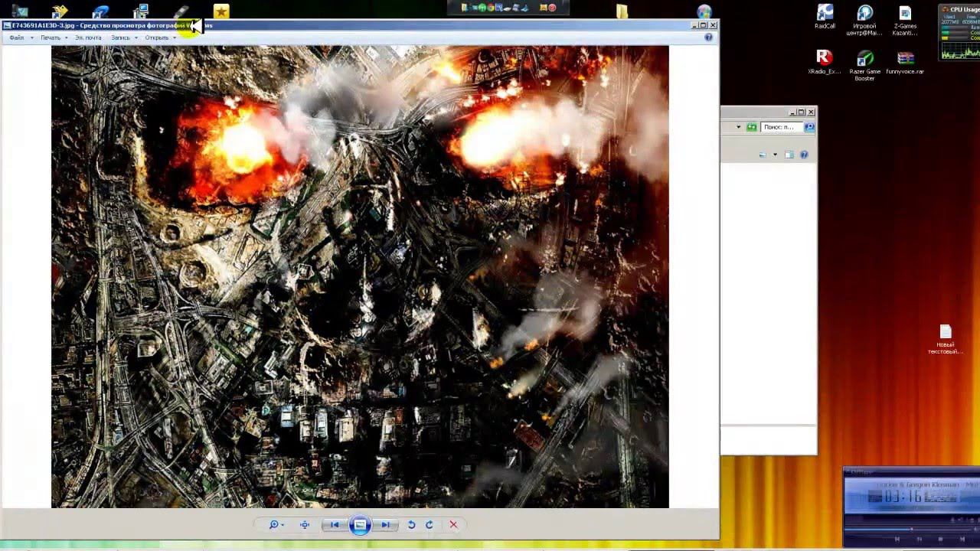Click the green refresh button in Explorer
This screenshot has height=551, width=980.
752,127
